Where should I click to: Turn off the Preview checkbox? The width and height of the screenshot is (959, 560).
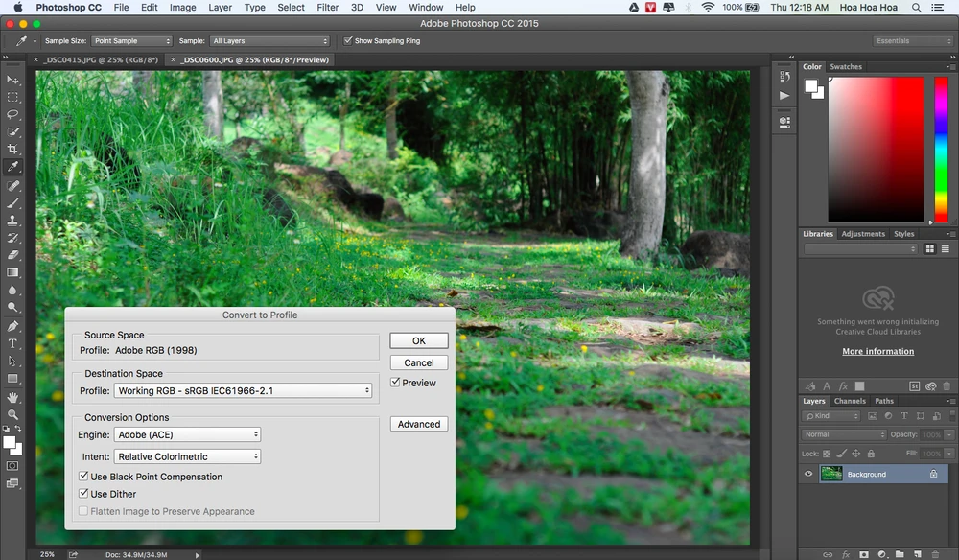396,383
